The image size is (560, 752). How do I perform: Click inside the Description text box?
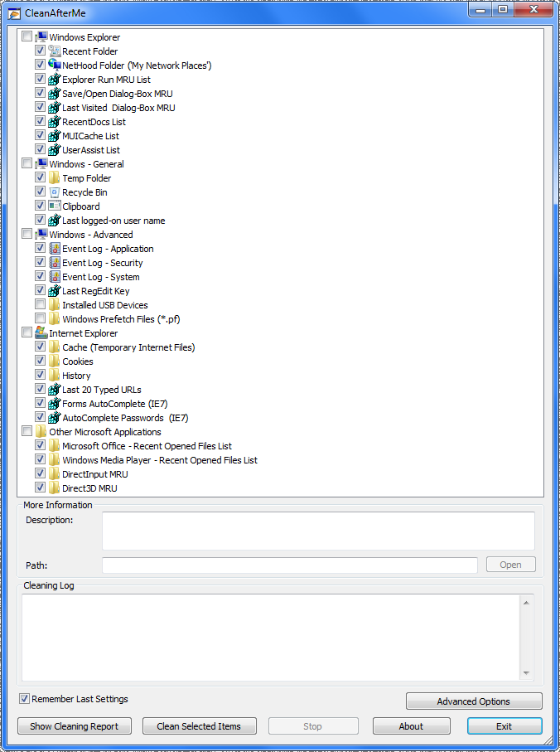coord(318,531)
